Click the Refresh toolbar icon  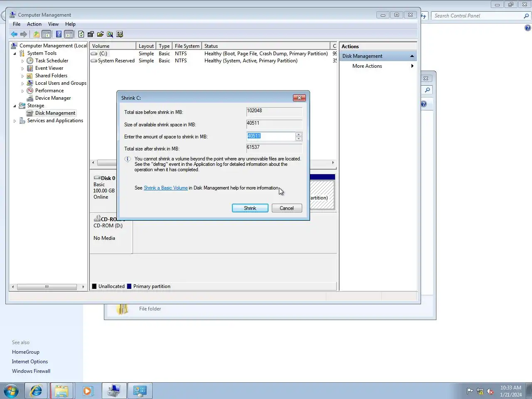(81, 34)
